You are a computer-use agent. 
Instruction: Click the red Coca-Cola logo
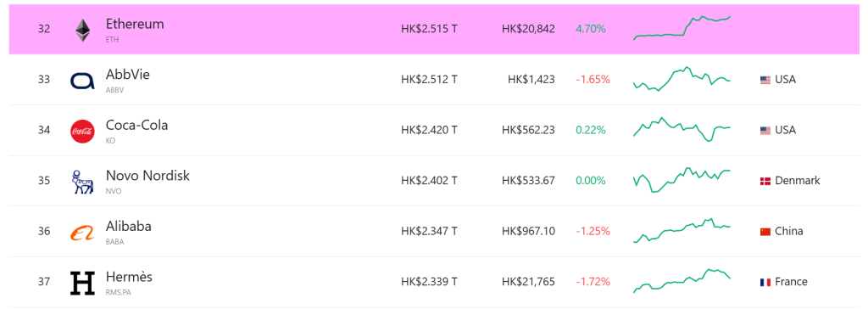click(82, 132)
